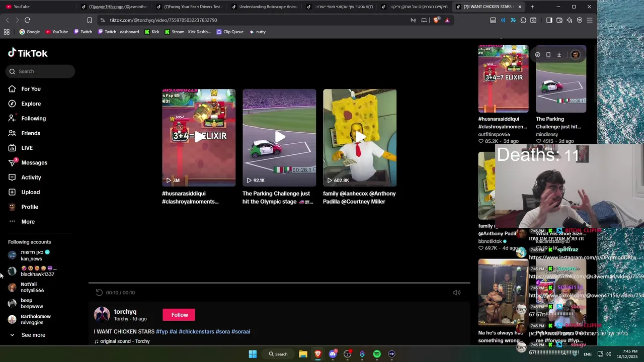Open the Leo AI sparkle icon
The height and width of the screenshot is (362, 644).
[x=569, y=20]
